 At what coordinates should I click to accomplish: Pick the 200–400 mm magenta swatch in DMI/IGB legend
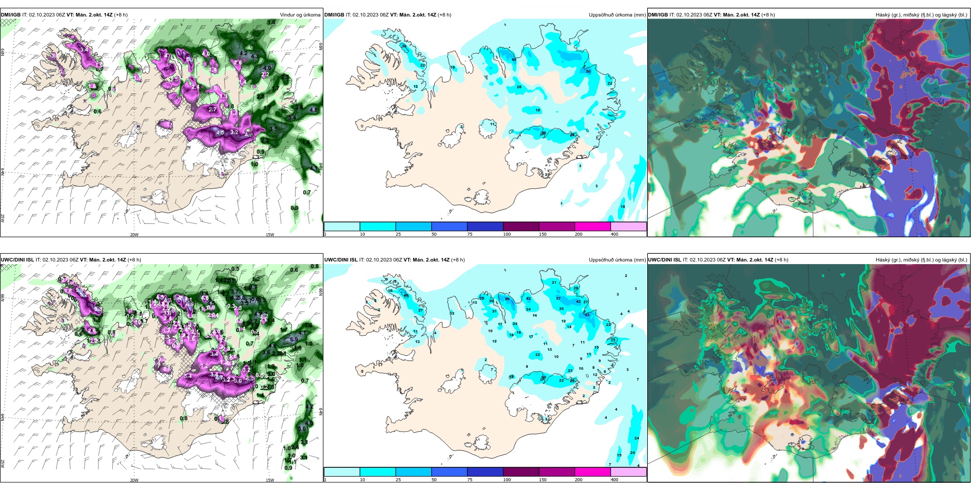point(593,226)
